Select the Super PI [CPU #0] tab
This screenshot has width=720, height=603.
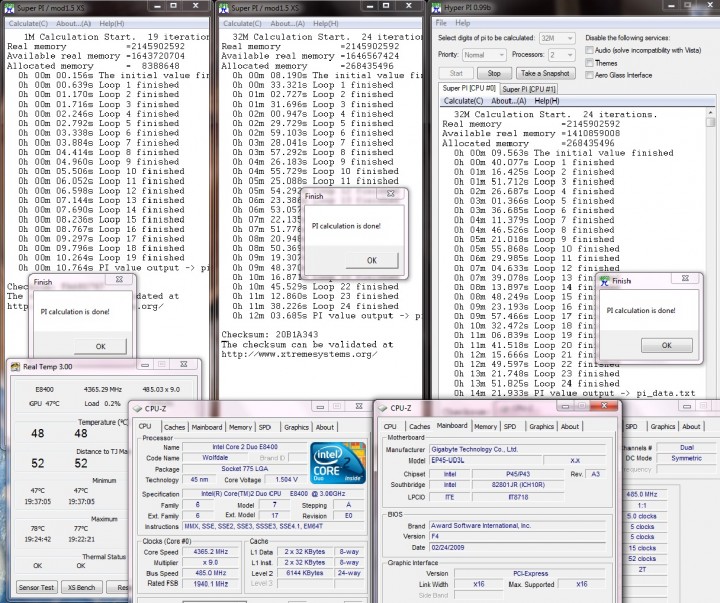[x=469, y=88]
